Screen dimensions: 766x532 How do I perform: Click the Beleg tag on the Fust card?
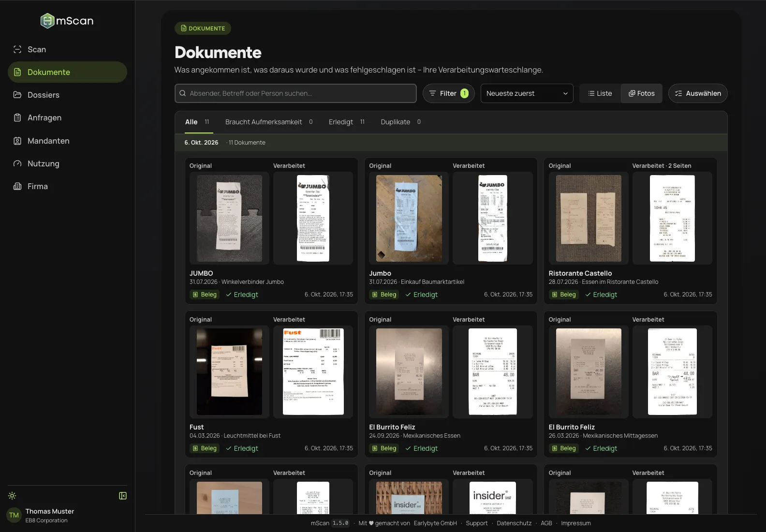[x=205, y=448]
